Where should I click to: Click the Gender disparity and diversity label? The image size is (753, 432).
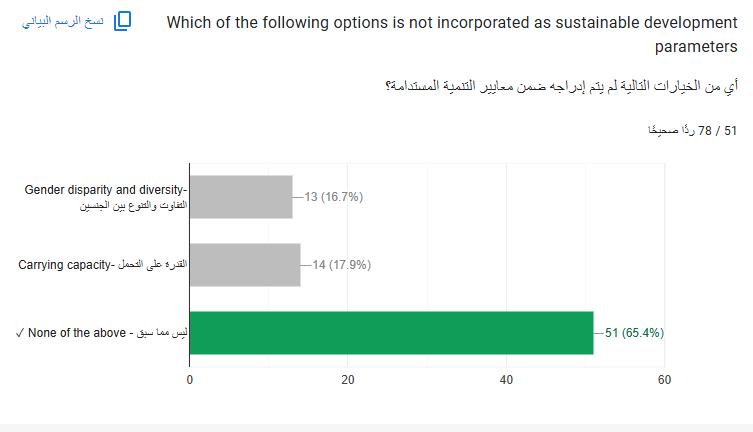point(106,190)
